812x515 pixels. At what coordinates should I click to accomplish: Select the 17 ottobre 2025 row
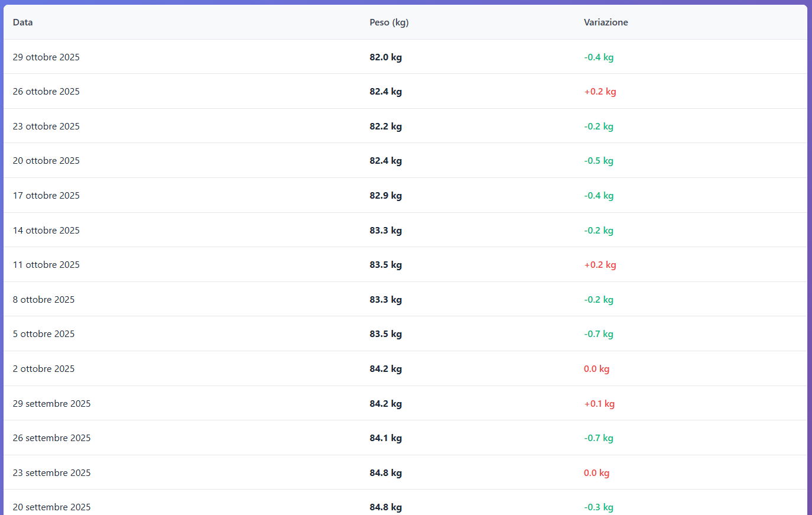pyautogui.click(x=46, y=195)
